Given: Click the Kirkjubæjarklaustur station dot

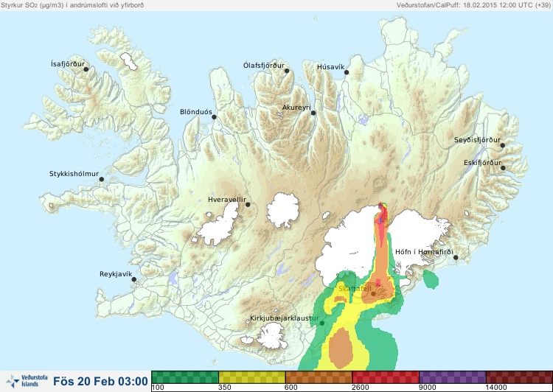Looking at the screenshot, I should click(321, 323).
